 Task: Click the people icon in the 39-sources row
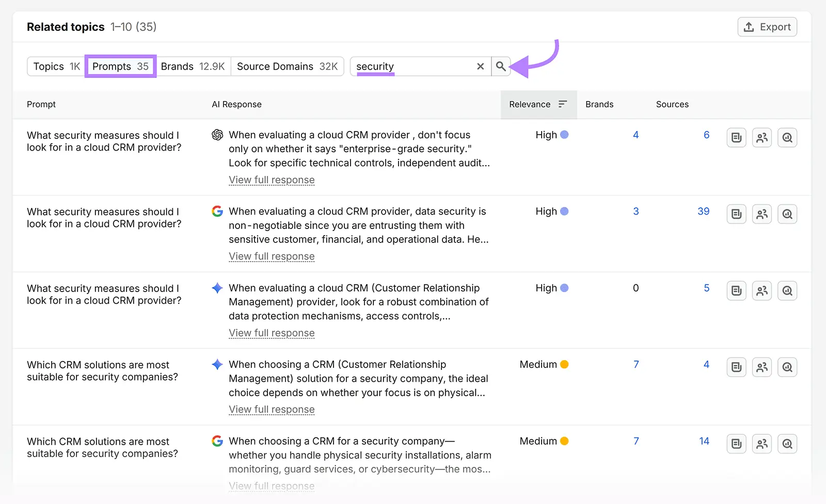click(x=762, y=214)
